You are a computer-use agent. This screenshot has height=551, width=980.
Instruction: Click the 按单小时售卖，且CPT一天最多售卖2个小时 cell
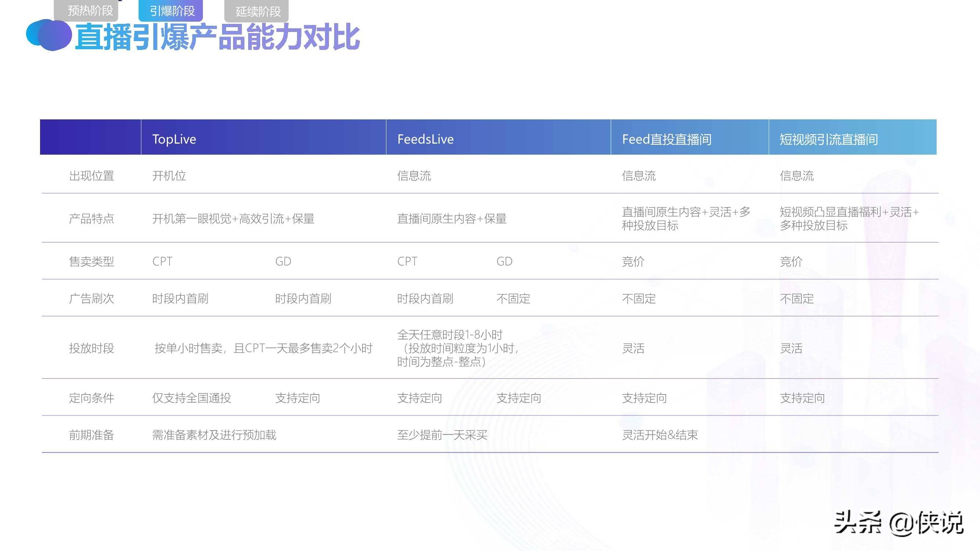point(263,348)
